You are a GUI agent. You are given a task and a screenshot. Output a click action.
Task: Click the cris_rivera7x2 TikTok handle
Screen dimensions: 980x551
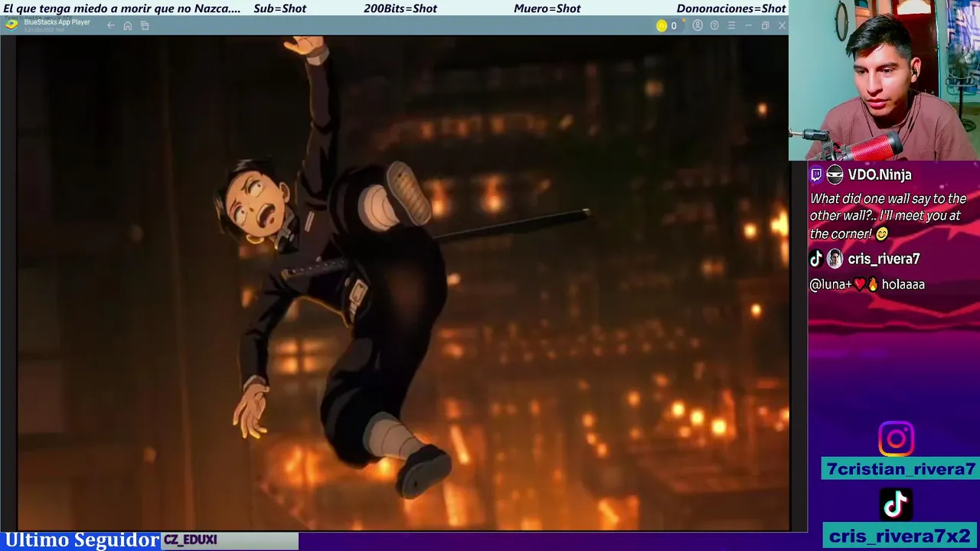(900, 536)
